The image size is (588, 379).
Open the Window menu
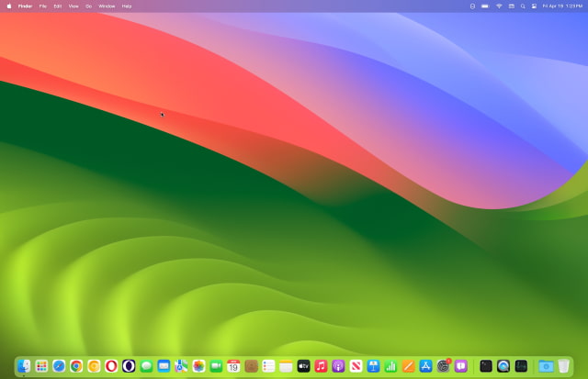pos(107,6)
